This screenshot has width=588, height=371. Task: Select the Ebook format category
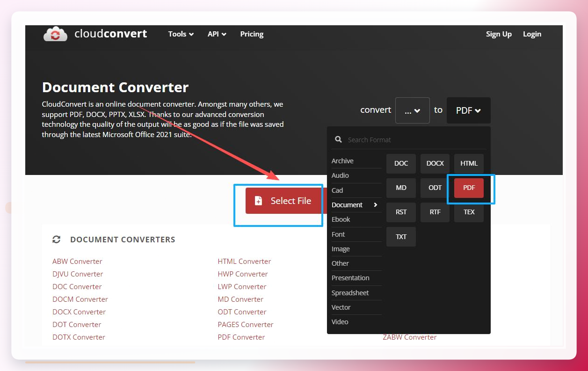(356, 219)
